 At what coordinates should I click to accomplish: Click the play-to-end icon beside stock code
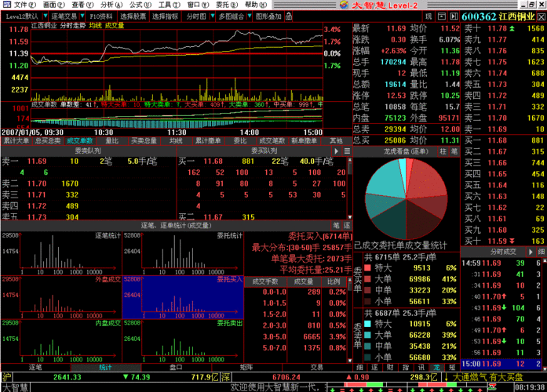click(454, 16)
